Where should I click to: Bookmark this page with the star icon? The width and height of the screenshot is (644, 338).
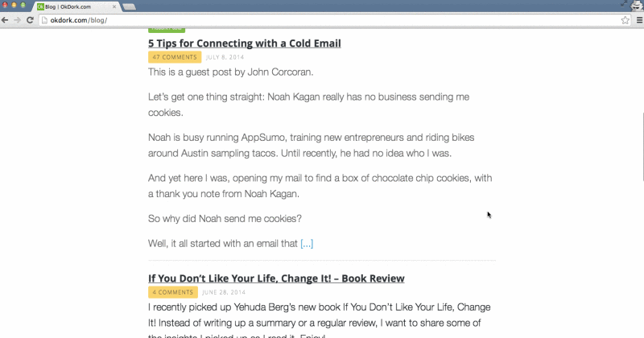625,20
